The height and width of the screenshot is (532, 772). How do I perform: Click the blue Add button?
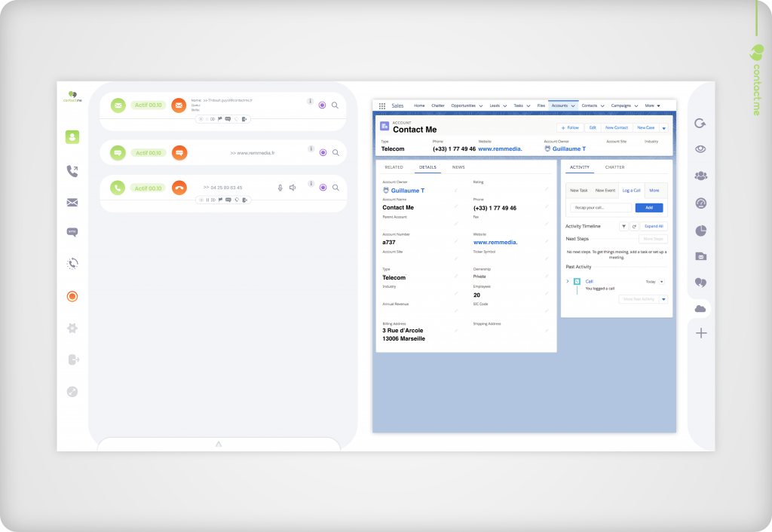pyautogui.click(x=649, y=208)
